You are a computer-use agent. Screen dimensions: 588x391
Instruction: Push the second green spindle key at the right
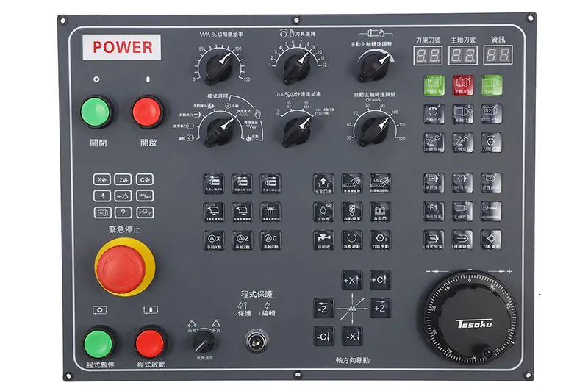tap(491, 85)
